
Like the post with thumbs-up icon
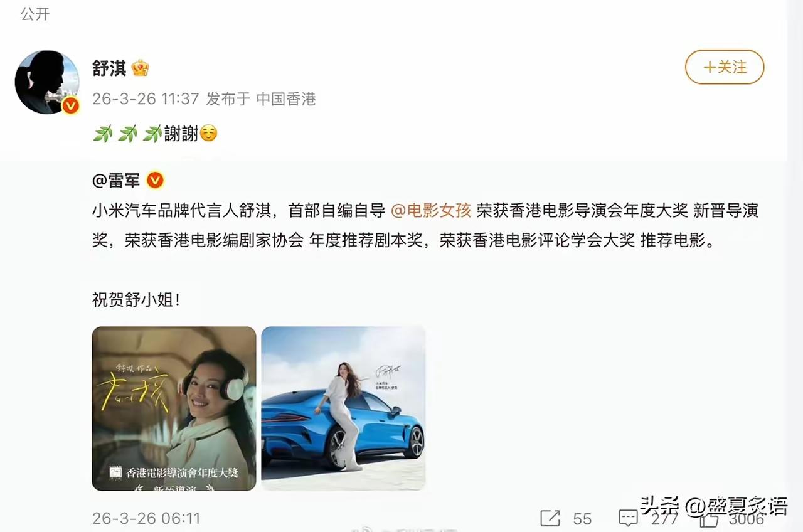pos(709,518)
